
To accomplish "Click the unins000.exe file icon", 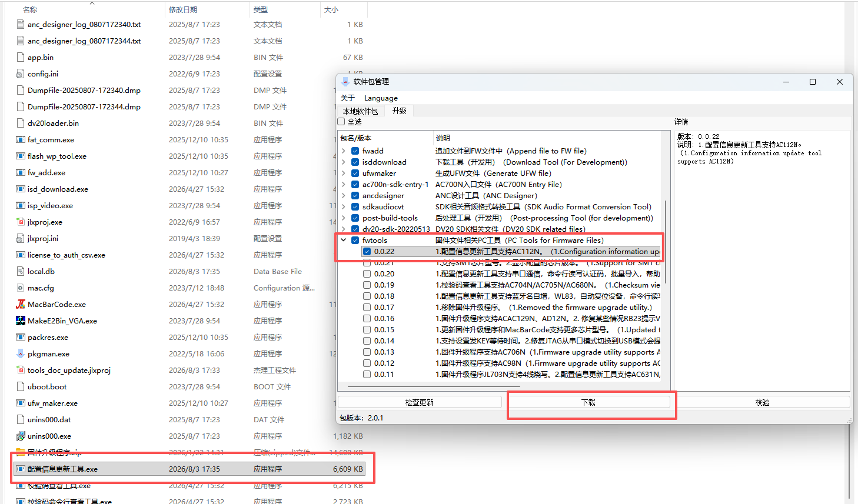I will pos(21,436).
